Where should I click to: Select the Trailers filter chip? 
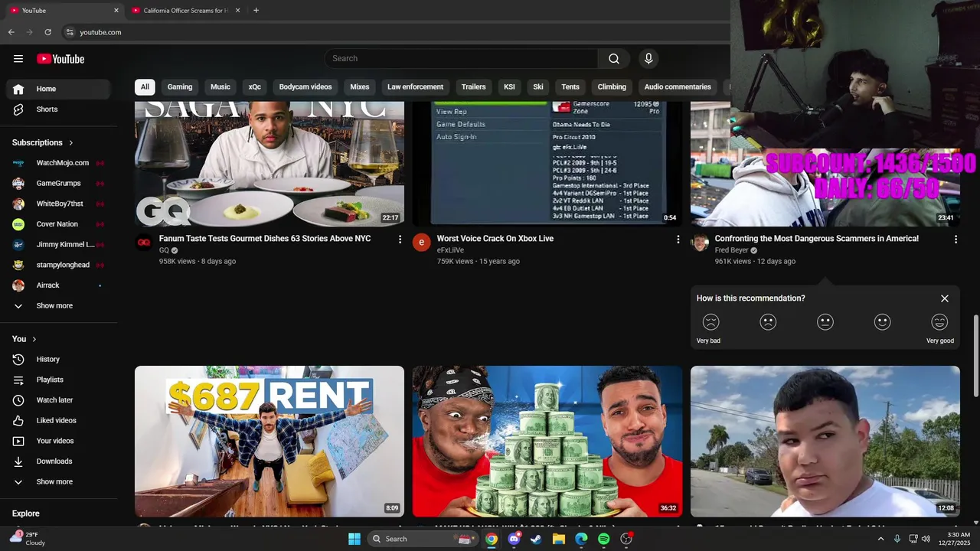tap(474, 86)
